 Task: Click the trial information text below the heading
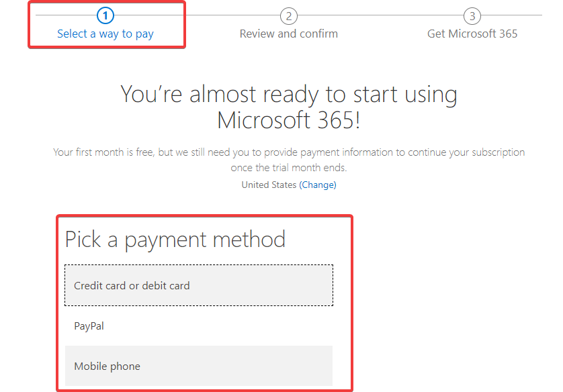pyautogui.click(x=288, y=158)
